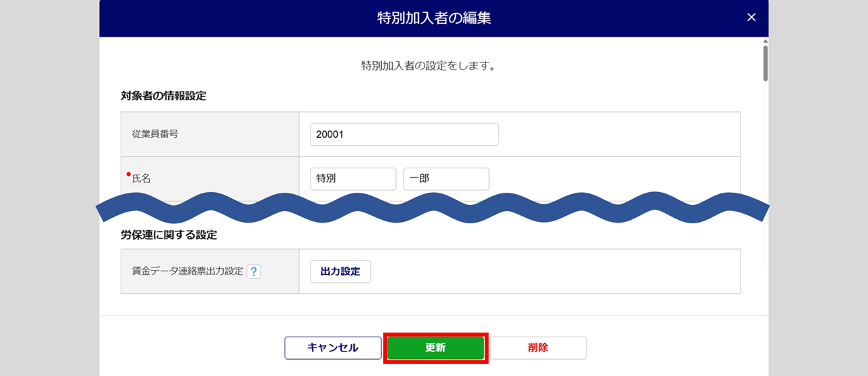Viewport: 868px width, 376px height.
Task: Click the blue wavy omission divider
Action: tap(434, 206)
